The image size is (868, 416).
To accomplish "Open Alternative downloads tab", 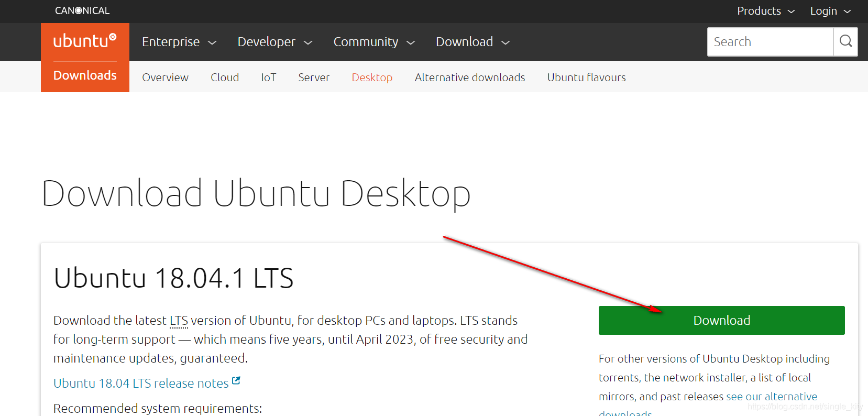I will point(470,78).
